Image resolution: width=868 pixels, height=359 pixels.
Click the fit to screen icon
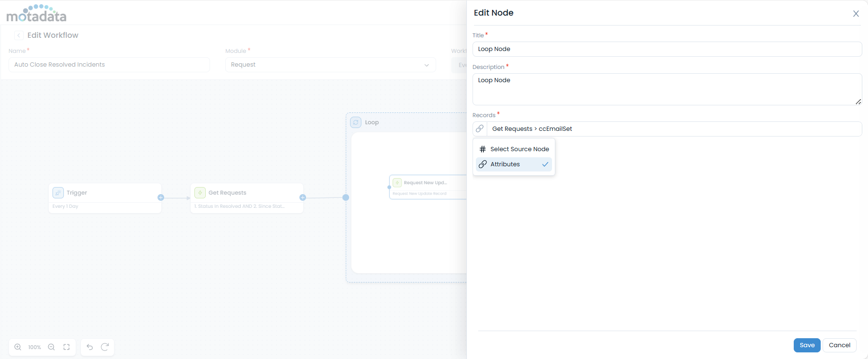coord(67,347)
